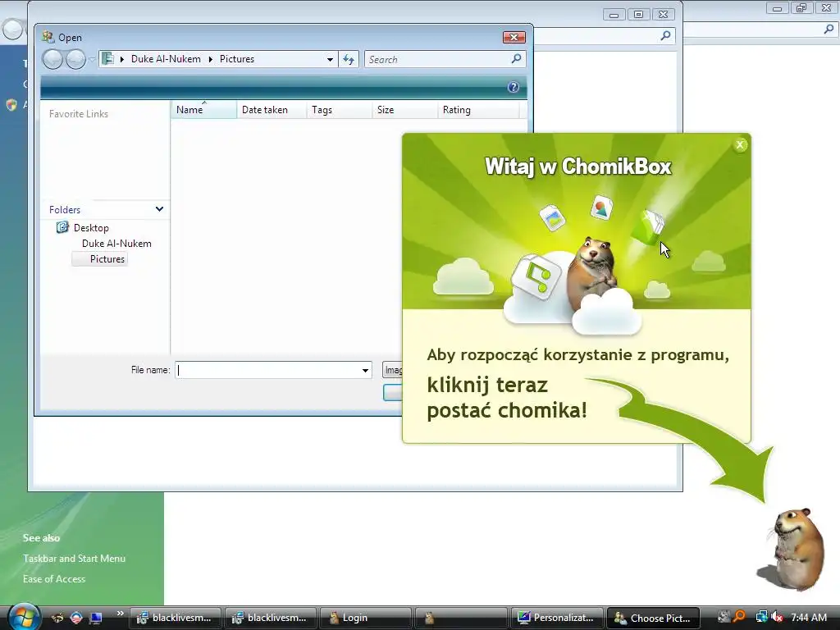Viewport: 840px width, 630px height.
Task: Click the muted volume tray icon
Action: [777, 617]
